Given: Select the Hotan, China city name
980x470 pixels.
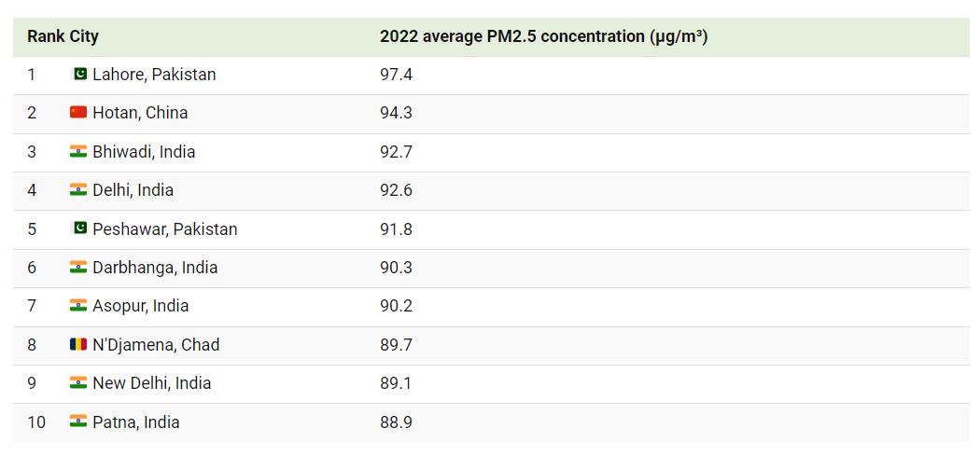Looking at the screenshot, I should pyautogui.click(x=140, y=112).
